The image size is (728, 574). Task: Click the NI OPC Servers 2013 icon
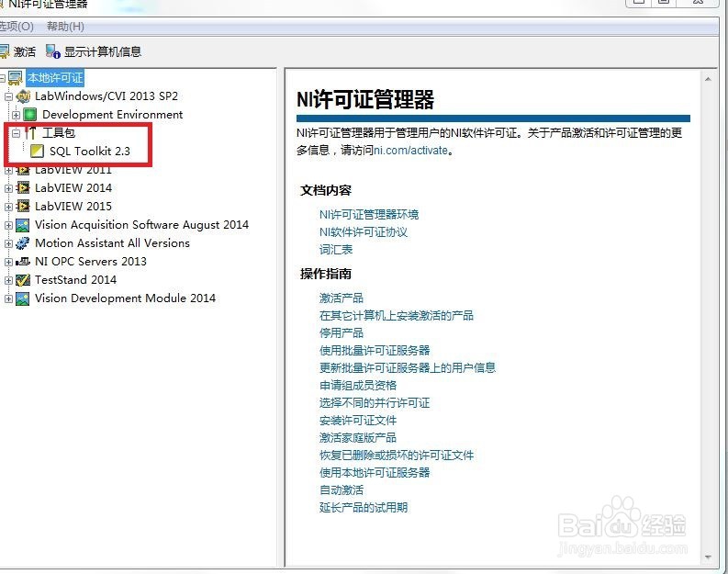pos(23,262)
